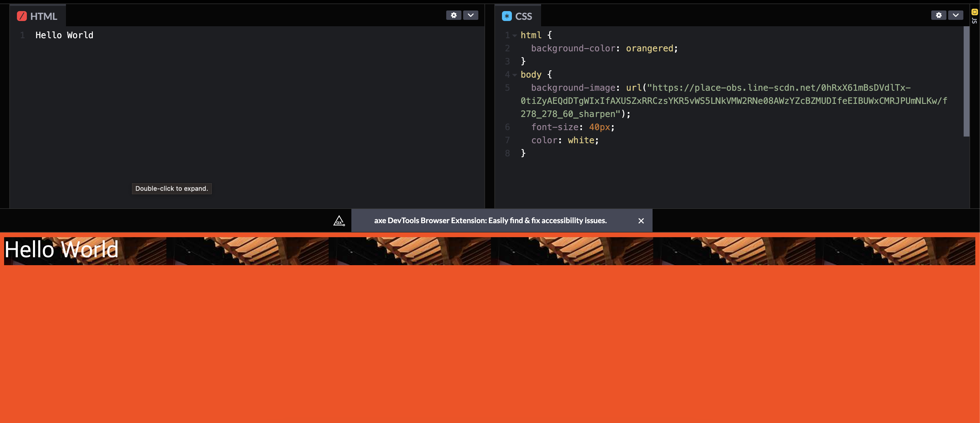The width and height of the screenshot is (980, 423).
Task: Click the axe DevTools triangle logo
Action: (x=339, y=221)
